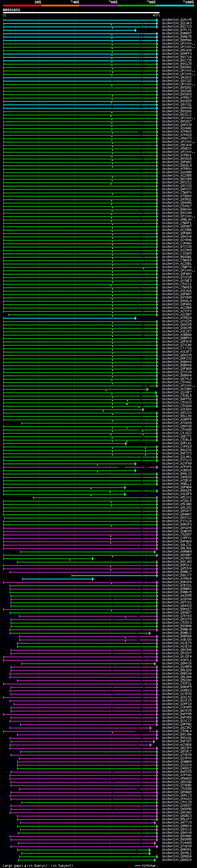Select the label UniRef100_Q6E439

click(x=177, y=125)
